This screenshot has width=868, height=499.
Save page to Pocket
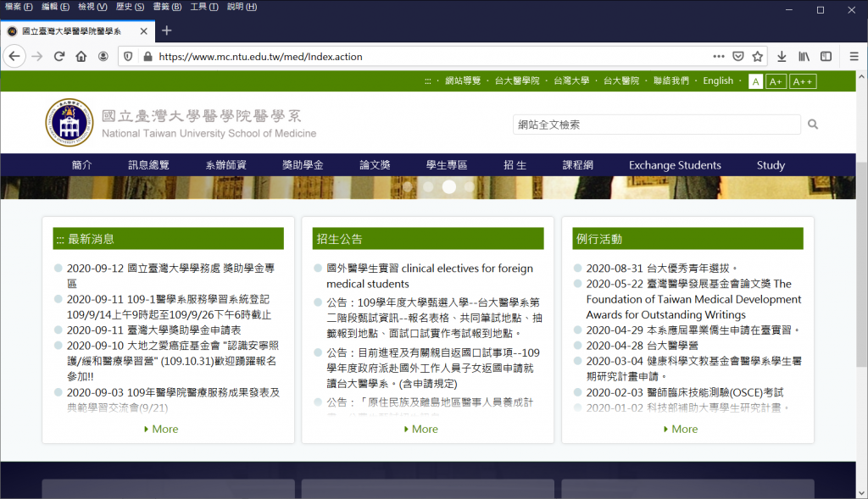(x=738, y=57)
